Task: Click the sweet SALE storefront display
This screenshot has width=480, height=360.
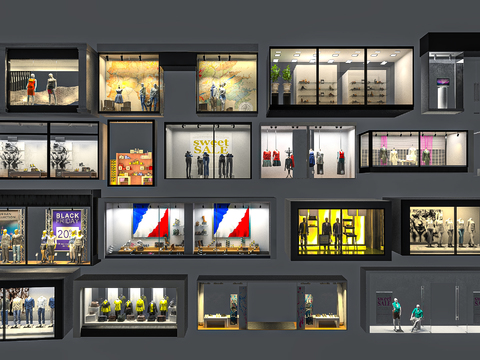Action: [x=208, y=151]
